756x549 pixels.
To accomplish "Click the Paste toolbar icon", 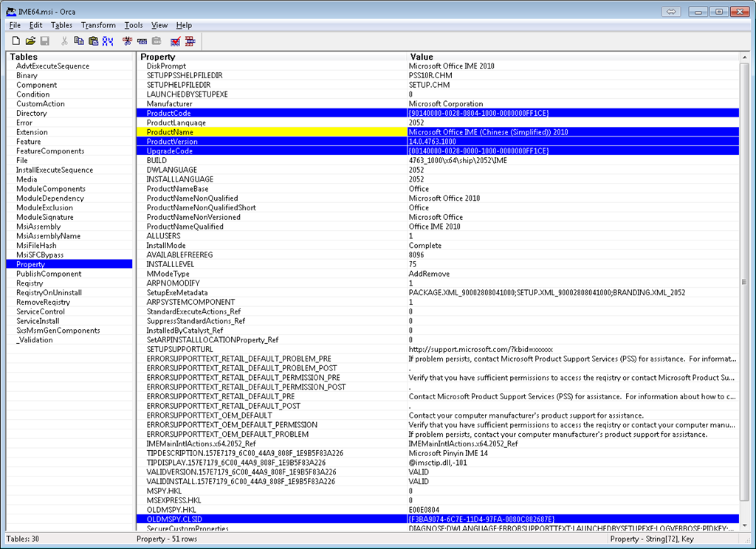I will (x=93, y=41).
